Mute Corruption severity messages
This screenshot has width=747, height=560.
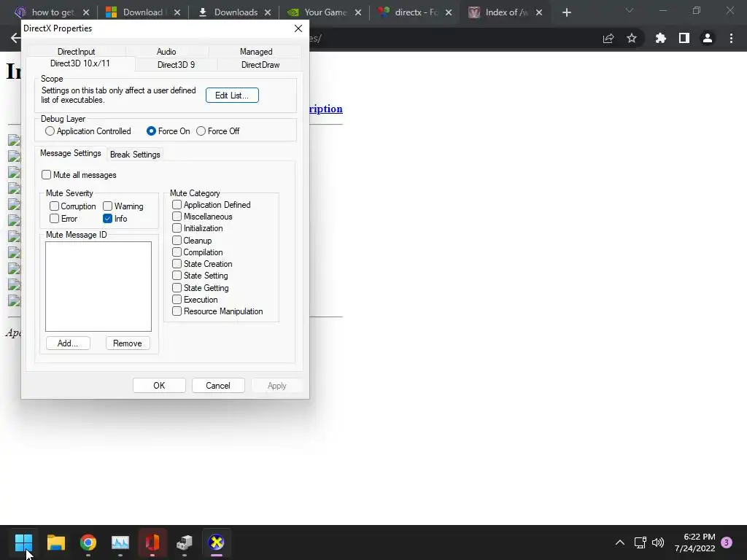coord(73,206)
